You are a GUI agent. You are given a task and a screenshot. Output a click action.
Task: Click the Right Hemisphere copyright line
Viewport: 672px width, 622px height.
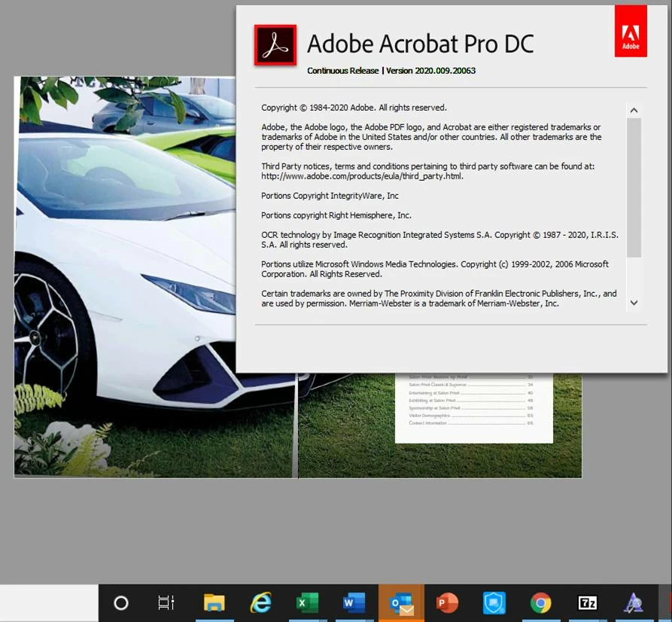click(x=336, y=215)
